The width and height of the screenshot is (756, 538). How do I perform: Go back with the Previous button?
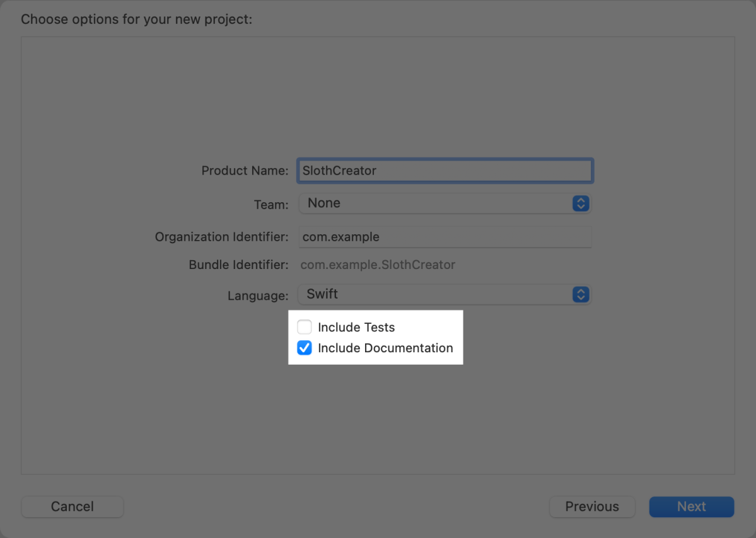coord(591,507)
